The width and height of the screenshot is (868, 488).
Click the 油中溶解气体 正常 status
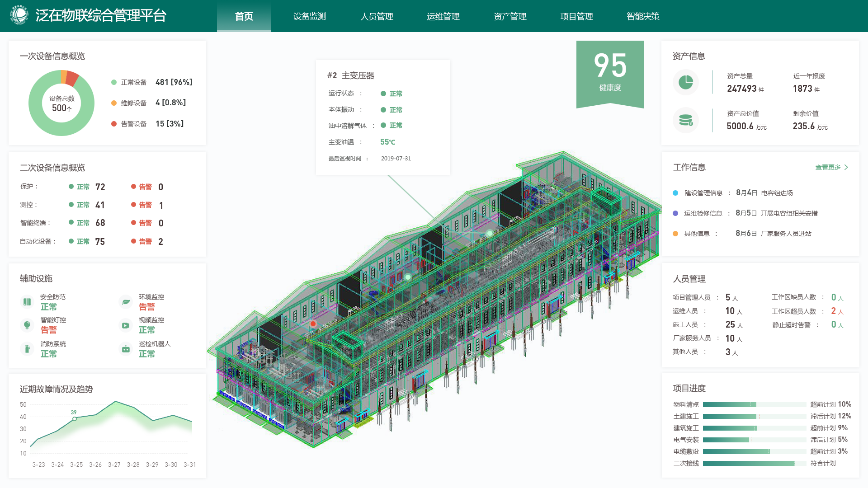(392, 126)
